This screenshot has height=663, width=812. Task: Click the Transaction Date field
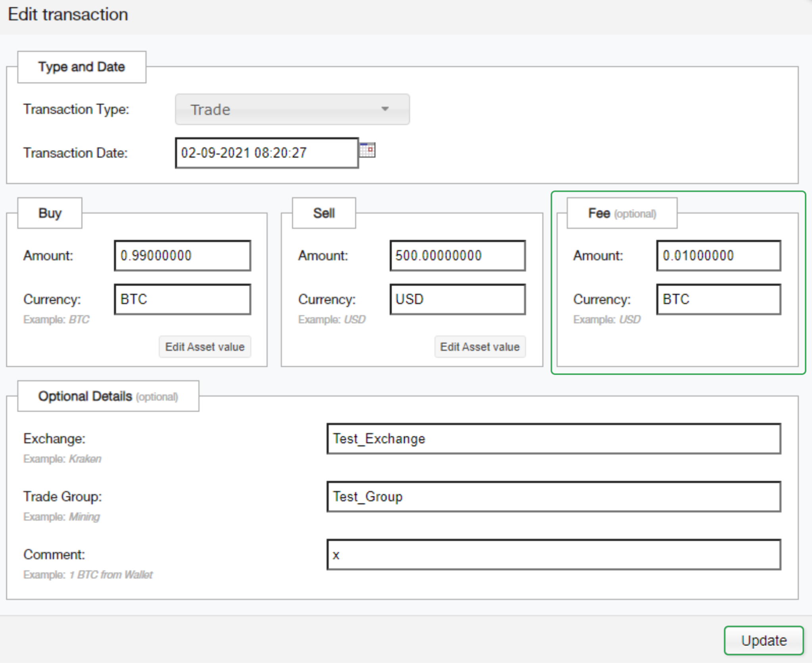click(267, 153)
